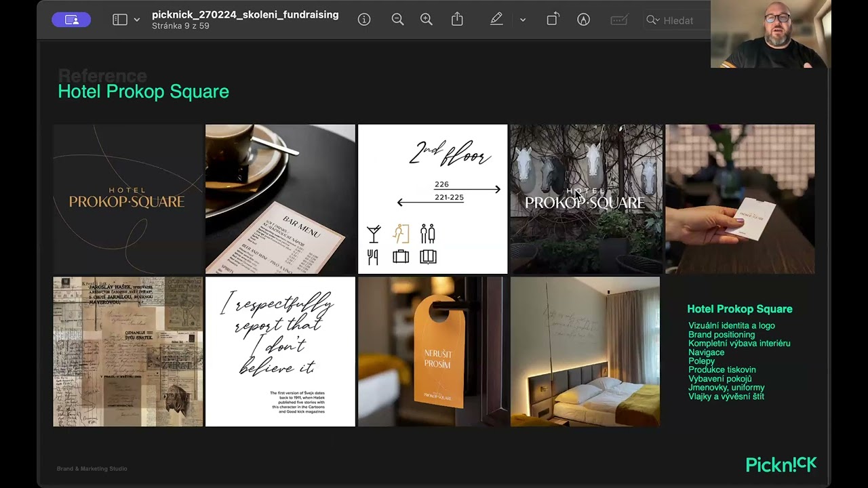868x488 pixels.
Task: Open the Share menu icon
Action: tap(457, 20)
